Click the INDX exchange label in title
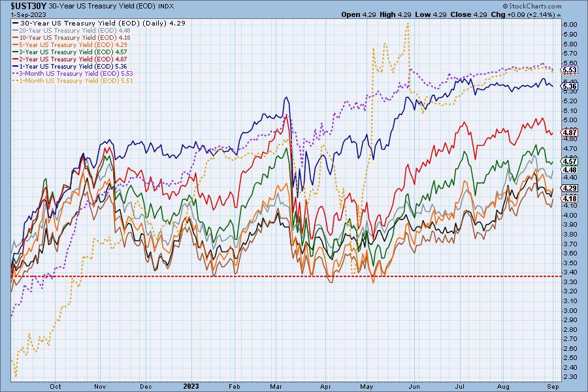This screenshot has width=588, height=392. pos(165,7)
